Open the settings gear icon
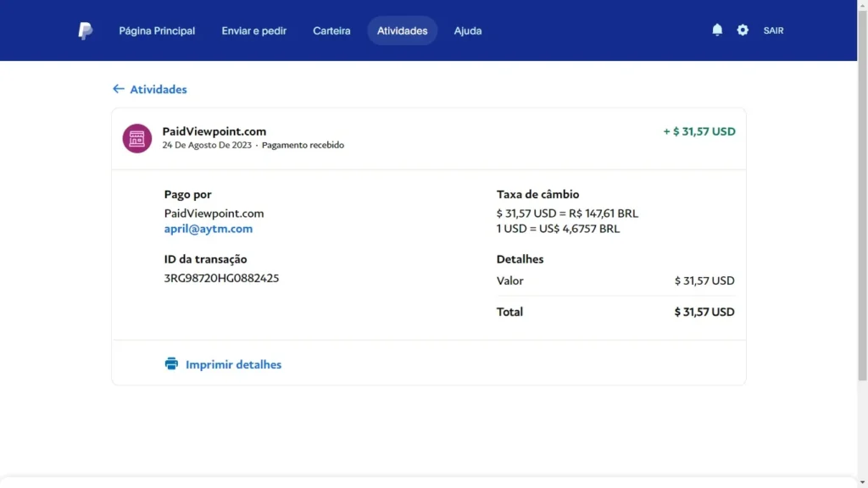The height and width of the screenshot is (488, 868). point(743,30)
